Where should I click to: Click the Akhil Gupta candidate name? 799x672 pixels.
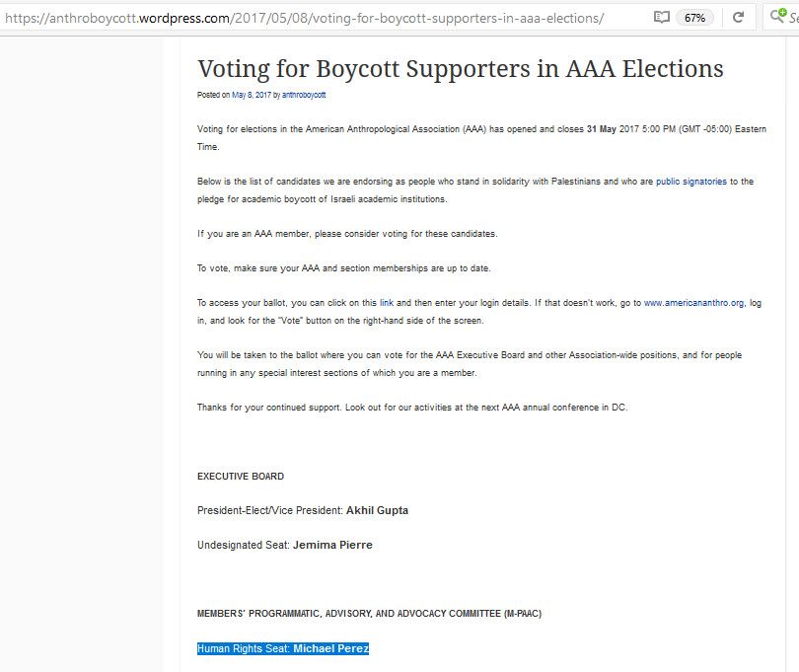click(x=377, y=510)
